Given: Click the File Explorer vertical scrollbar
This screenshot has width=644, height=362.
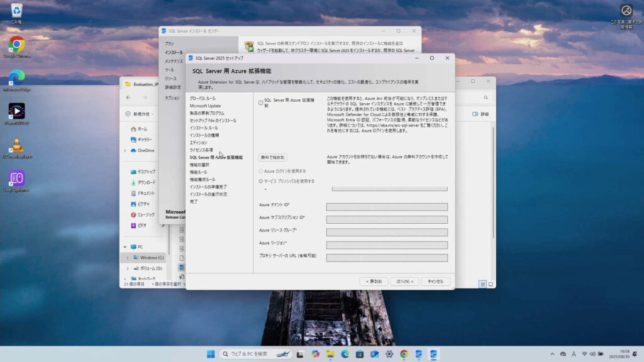Looking at the screenshot, I should click(493, 183).
